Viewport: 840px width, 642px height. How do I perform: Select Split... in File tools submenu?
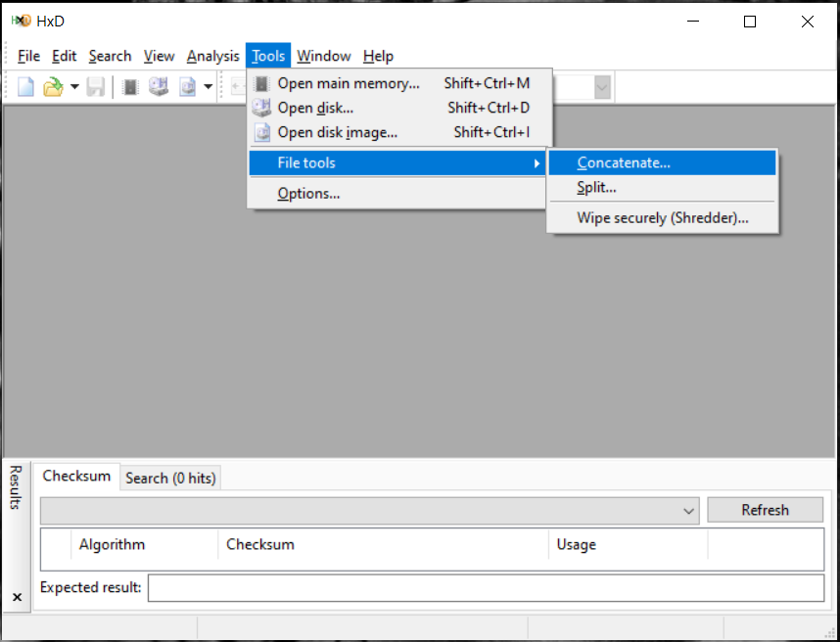pos(662,187)
